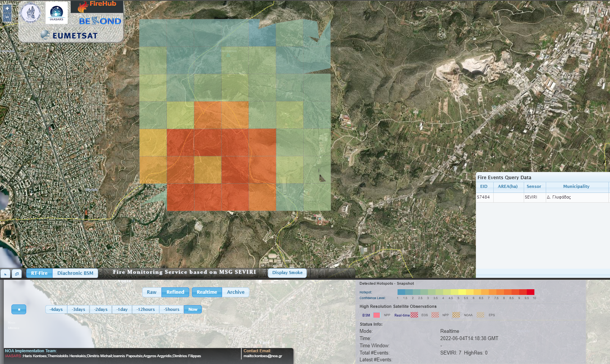Select fire event row S7484
This screenshot has height=364, width=610.
pyautogui.click(x=542, y=197)
